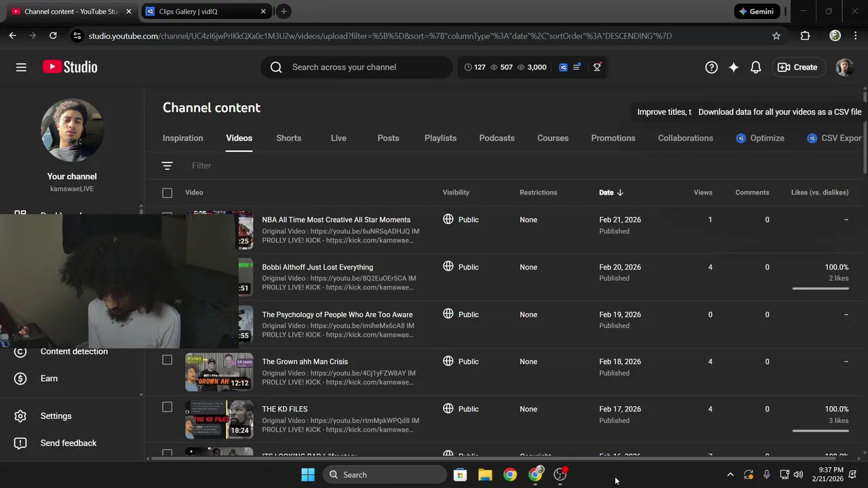Click the vidIQ trophy icon

pyautogui.click(x=597, y=67)
